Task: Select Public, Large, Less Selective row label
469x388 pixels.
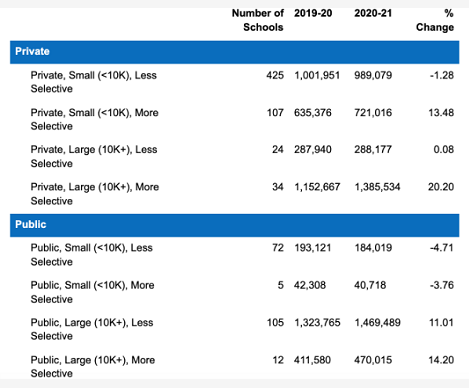Action: tap(92, 329)
